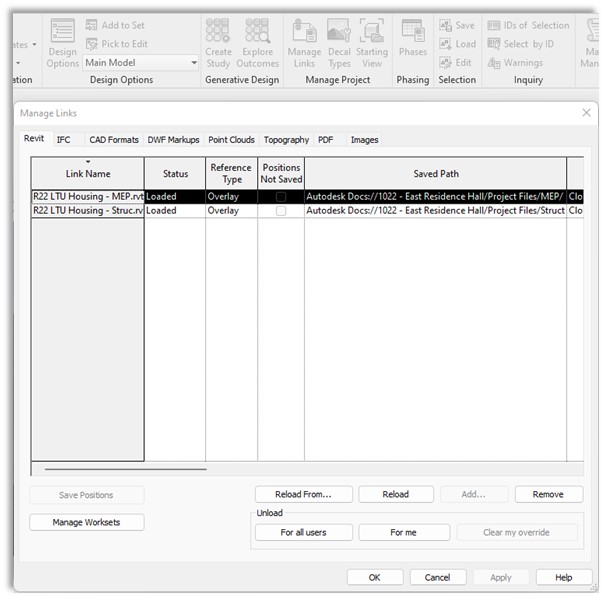Sort by the Link Name column header
This screenshot has width=603, height=597.
tap(88, 173)
